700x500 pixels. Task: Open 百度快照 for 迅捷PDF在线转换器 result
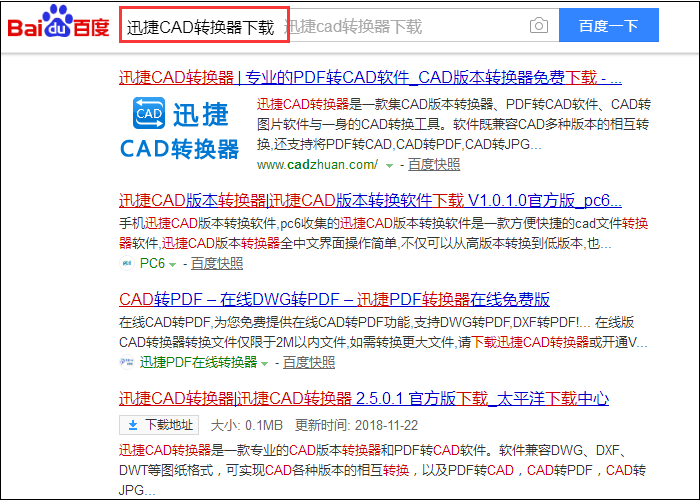click(309, 362)
